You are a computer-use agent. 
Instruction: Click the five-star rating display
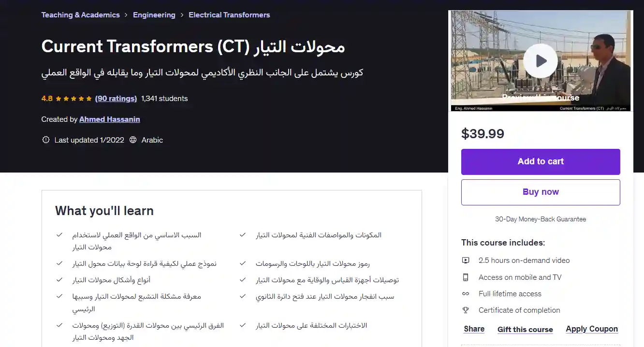tap(73, 99)
